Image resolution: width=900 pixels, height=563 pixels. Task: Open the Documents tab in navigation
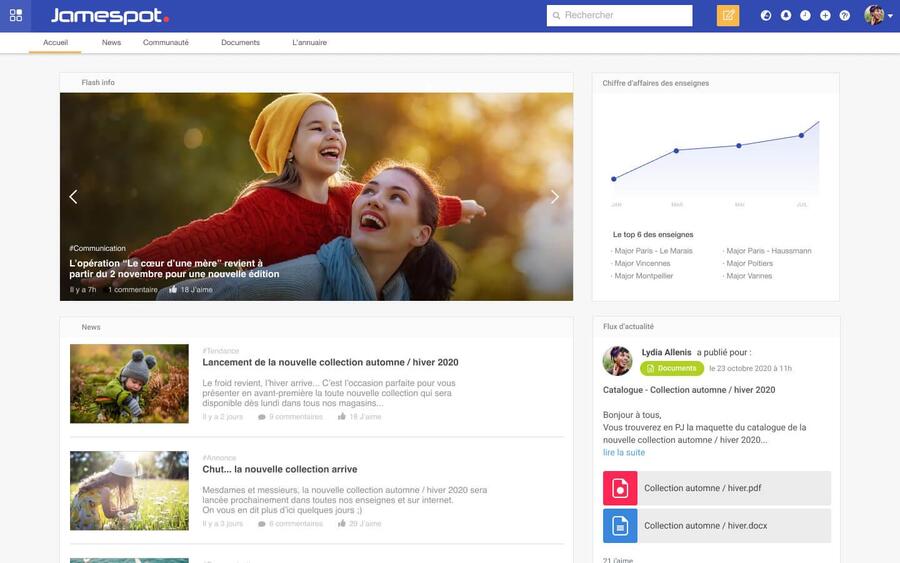tap(240, 42)
